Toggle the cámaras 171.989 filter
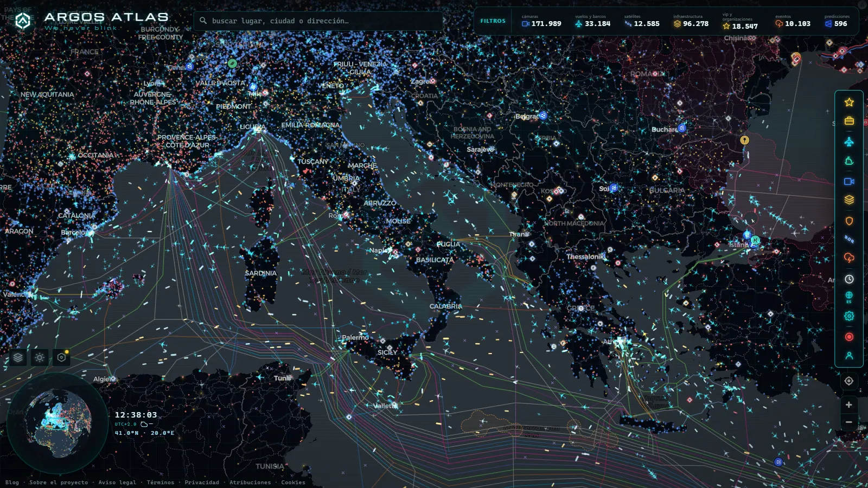This screenshot has width=868, height=488. tap(541, 21)
